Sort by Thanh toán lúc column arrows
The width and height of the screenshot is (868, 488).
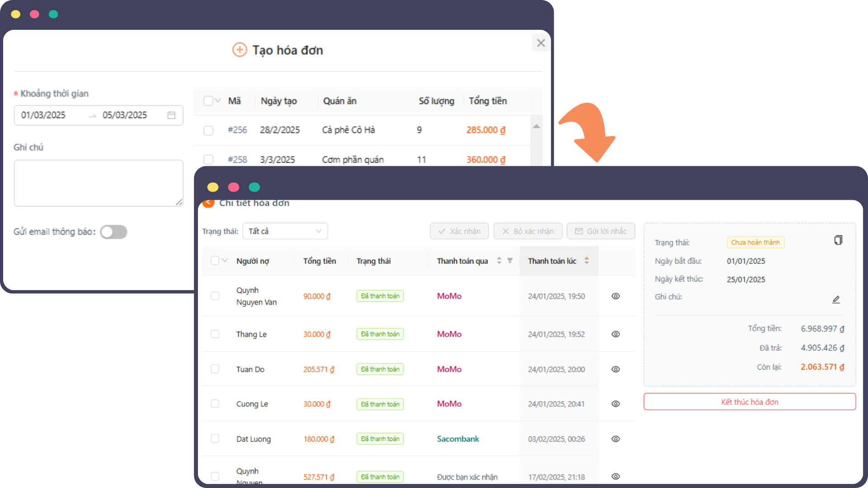(587, 261)
